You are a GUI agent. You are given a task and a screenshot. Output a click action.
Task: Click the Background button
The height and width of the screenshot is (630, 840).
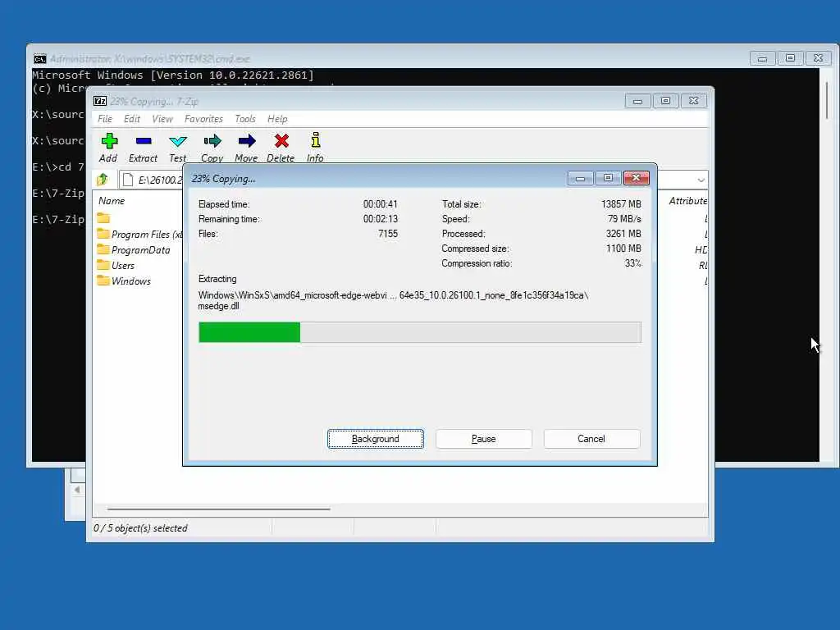[376, 439]
